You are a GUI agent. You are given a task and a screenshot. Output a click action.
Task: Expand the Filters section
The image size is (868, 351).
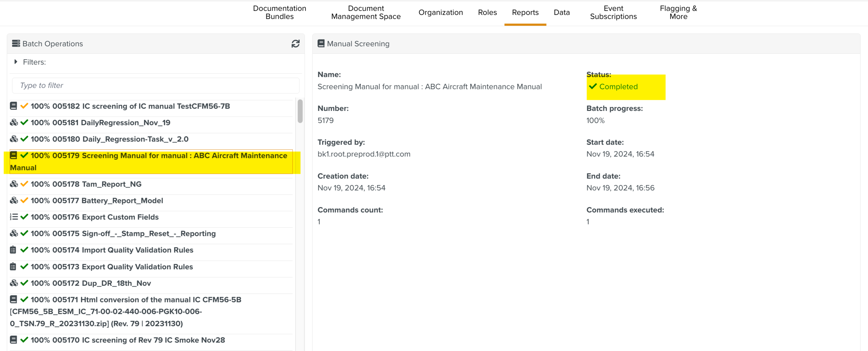[x=16, y=62]
